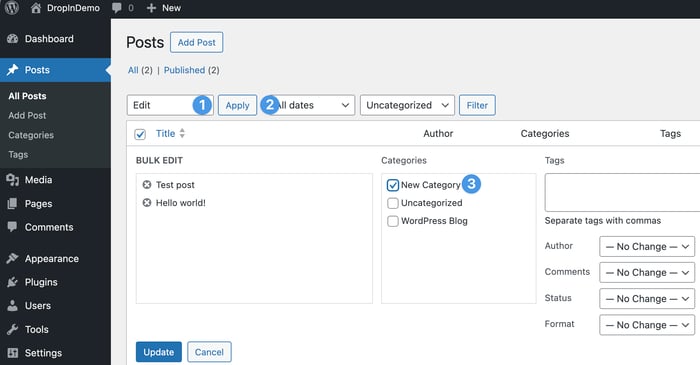Cancel the bulk edit
700x365 pixels.
tap(209, 352)
